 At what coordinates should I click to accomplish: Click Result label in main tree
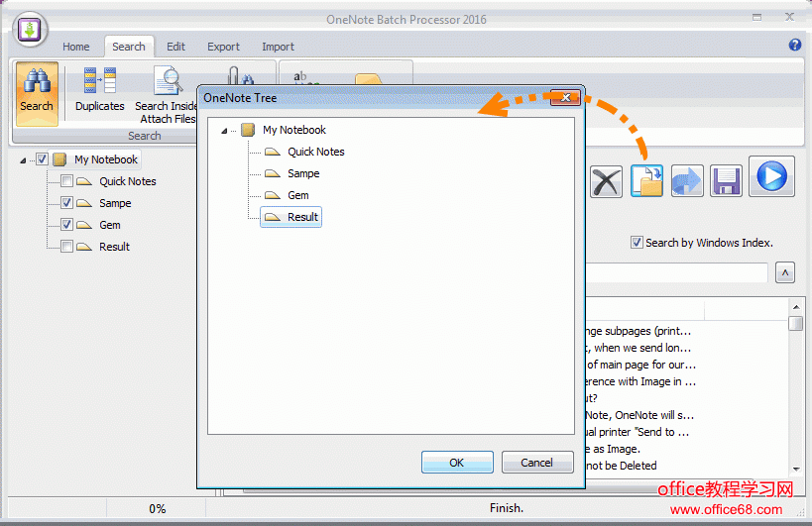[114, 247]
